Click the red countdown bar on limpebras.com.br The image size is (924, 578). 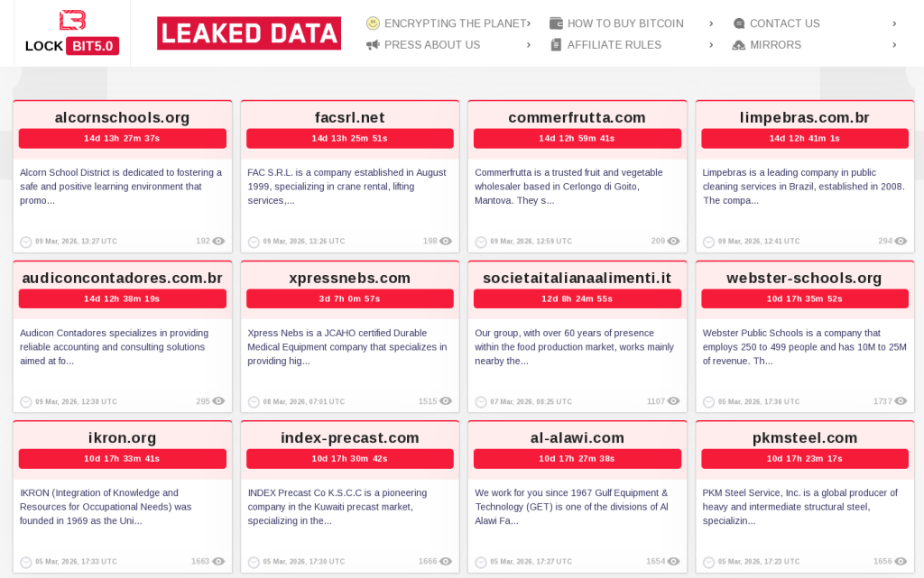pyautogui.click(x=804, y=138)
